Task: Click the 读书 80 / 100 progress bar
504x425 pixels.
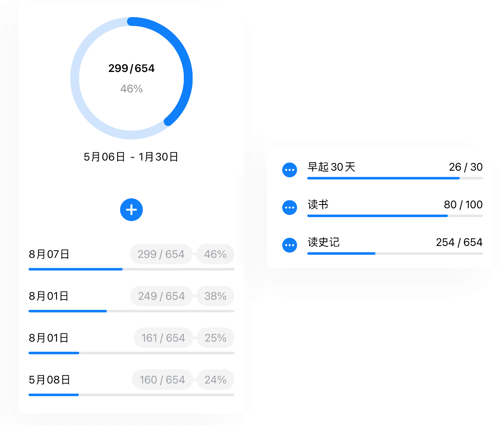Action: (395, 216)
